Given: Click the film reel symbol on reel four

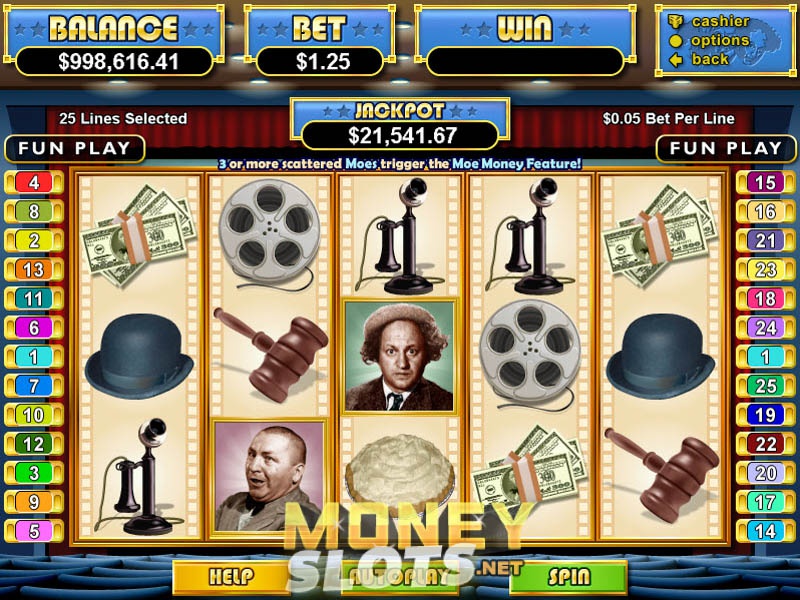Looking at the screenshot, I should [531, 355].
